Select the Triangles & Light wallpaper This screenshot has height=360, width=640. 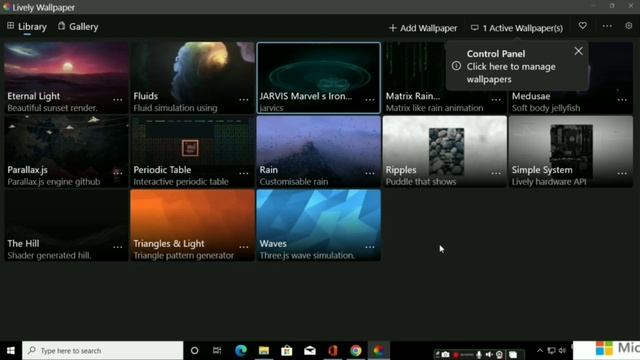coord(192,225)
